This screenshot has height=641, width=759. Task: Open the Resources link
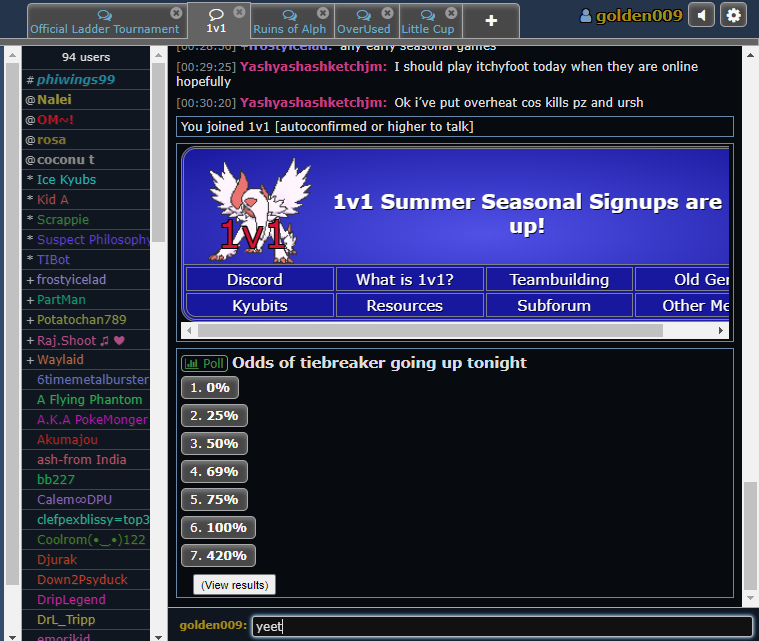(410, 305)
